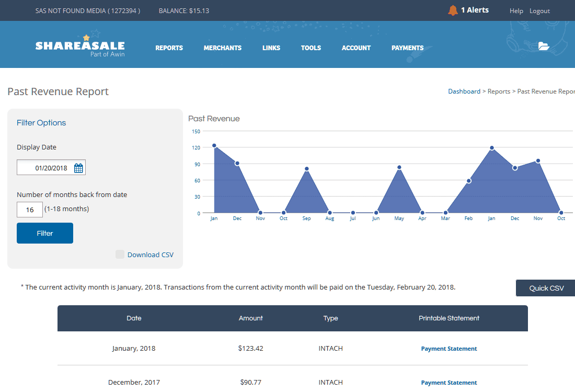The height and width of the screenshot is (392, 575).
Task: Go to Dashboard breadcrumb link
Action: point(464,91)
